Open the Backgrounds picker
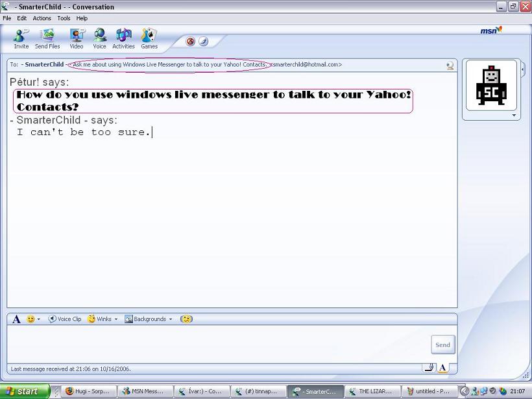532x399 pixels. point(145,319)
